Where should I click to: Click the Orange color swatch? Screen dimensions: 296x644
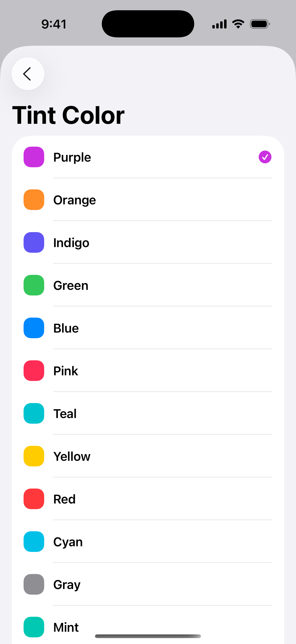[34, 200]
